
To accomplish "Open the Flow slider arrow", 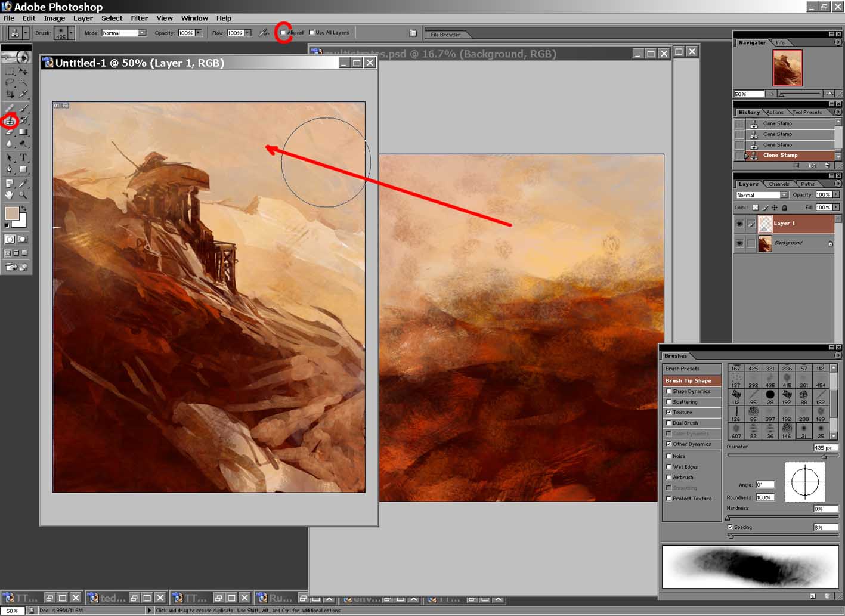I will point(247,33).
